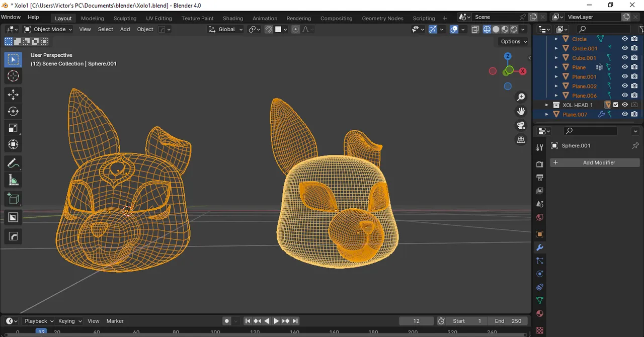Switch to the Sculpting workspace tab

[125, 18]
